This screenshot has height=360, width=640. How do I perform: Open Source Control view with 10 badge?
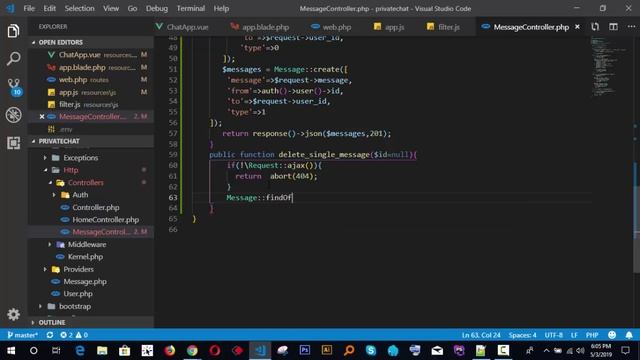[14, 87]
